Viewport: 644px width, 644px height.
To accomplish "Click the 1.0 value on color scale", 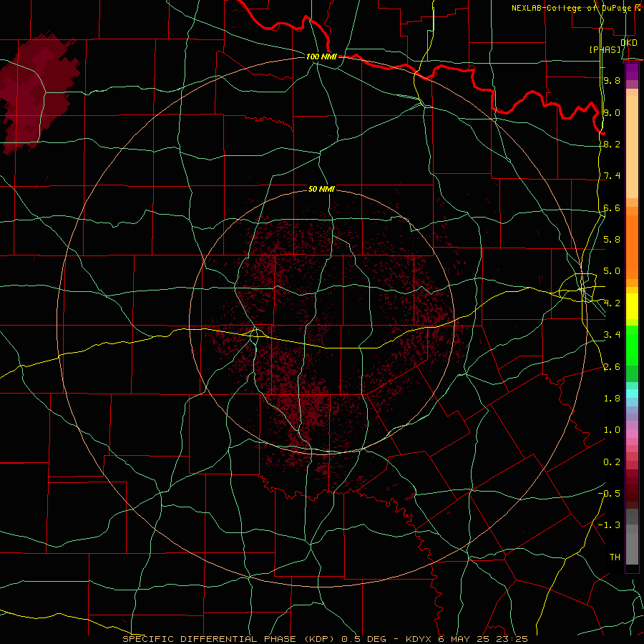I will 612,430.
